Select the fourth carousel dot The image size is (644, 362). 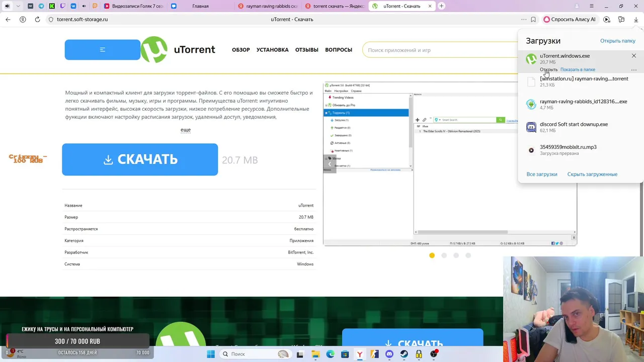click(468, 255)
